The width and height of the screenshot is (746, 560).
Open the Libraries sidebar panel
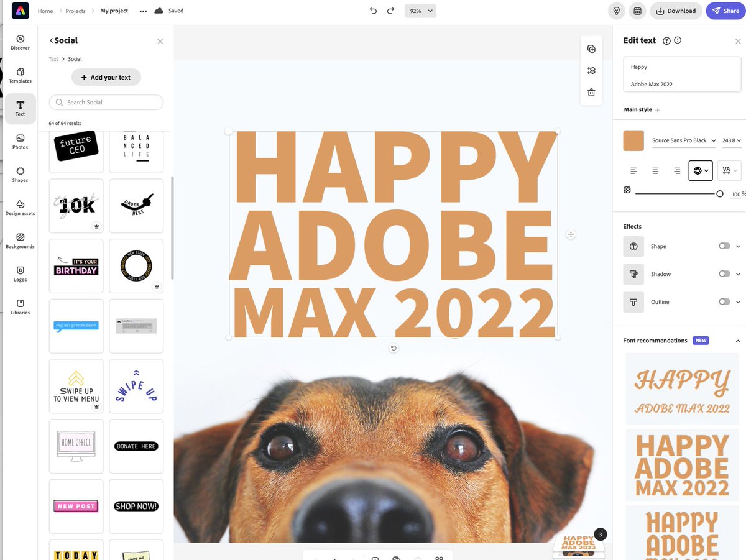pyautogui.click(x=20, y=307)
